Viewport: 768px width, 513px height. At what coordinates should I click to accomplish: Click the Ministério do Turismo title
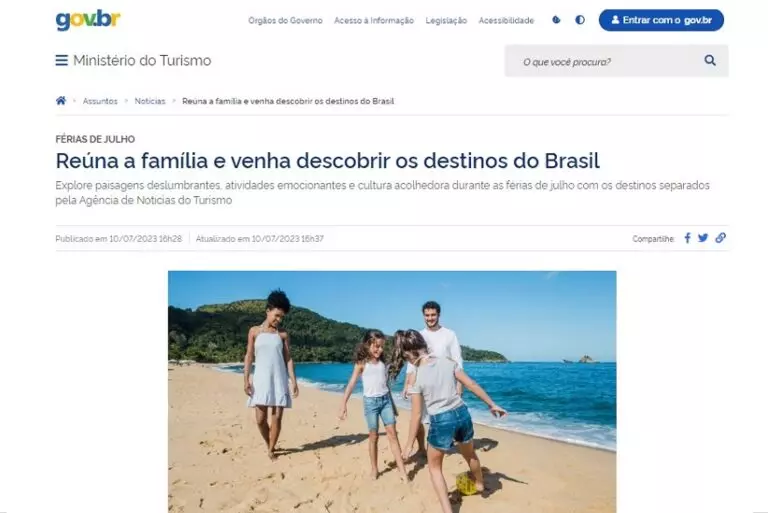pos(142,61)
